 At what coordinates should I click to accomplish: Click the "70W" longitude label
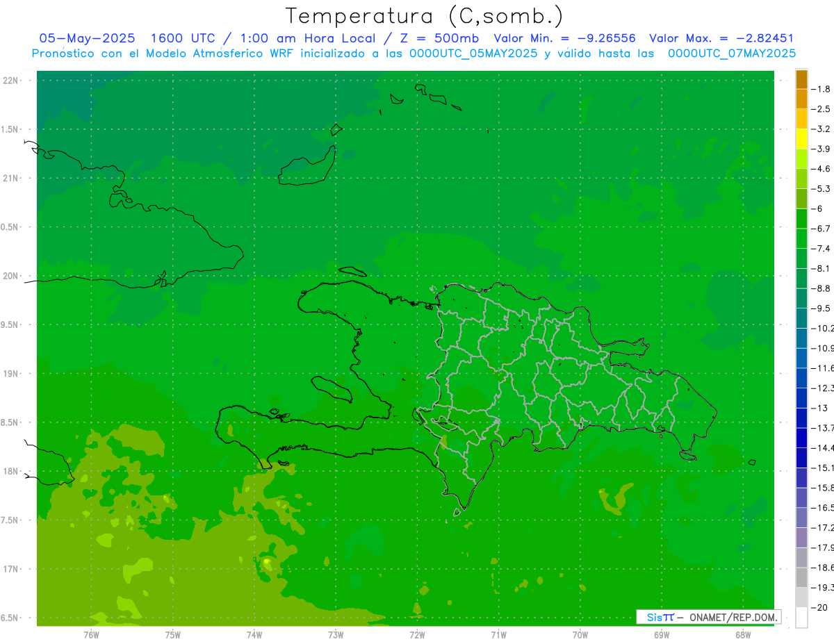[x=580, y=635]
